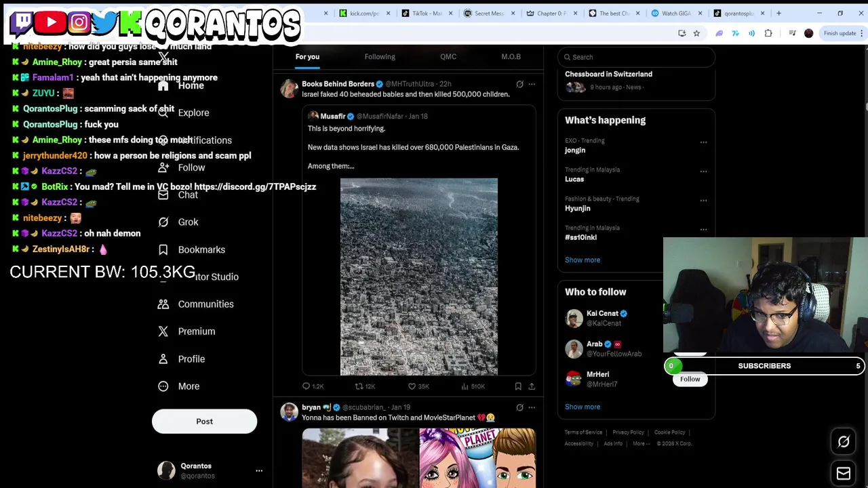Click the X search field
This screenshot has height=488, width=868.
coord(636,57)
